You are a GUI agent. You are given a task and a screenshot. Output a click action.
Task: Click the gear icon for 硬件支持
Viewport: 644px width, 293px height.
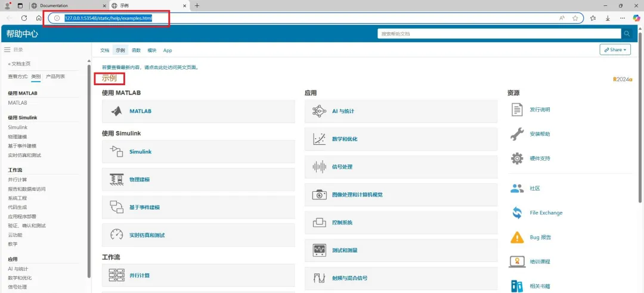[x=517, y=158]
